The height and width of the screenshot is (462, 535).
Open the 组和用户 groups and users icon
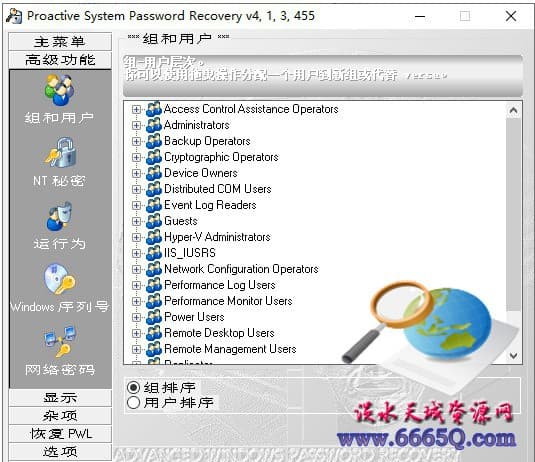click(59, 90)
